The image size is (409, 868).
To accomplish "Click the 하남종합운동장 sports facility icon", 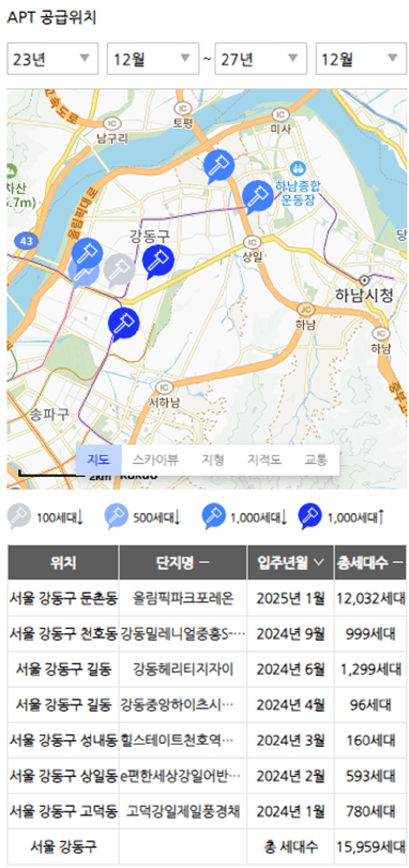I will coord(297,169).
